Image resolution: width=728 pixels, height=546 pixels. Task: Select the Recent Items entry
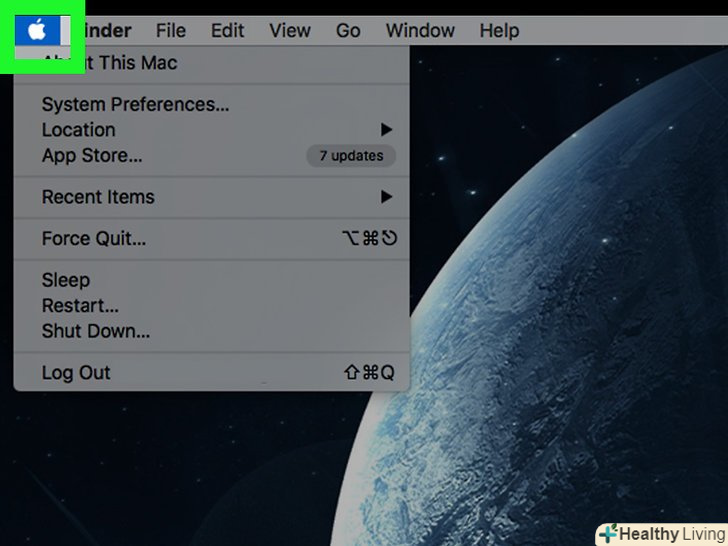pyautogui.click(x=212, y=197)
